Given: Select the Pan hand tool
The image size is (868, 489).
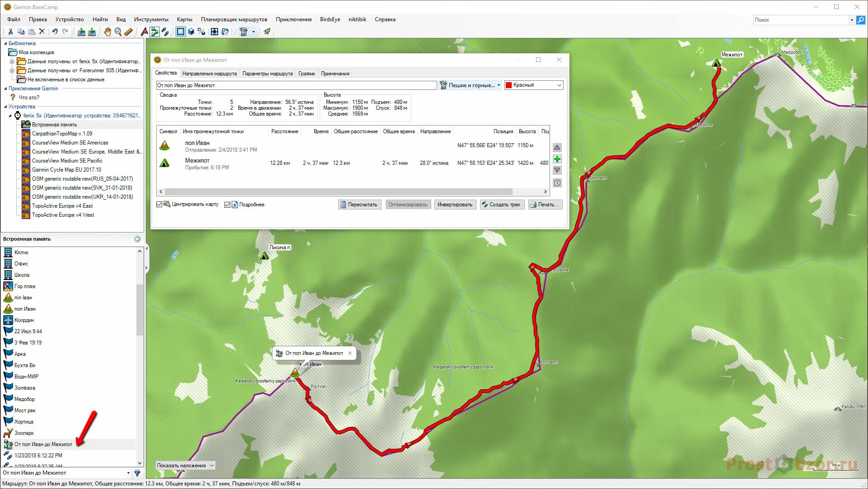Looking at the screenshot, I should click(x=107, y=32).
